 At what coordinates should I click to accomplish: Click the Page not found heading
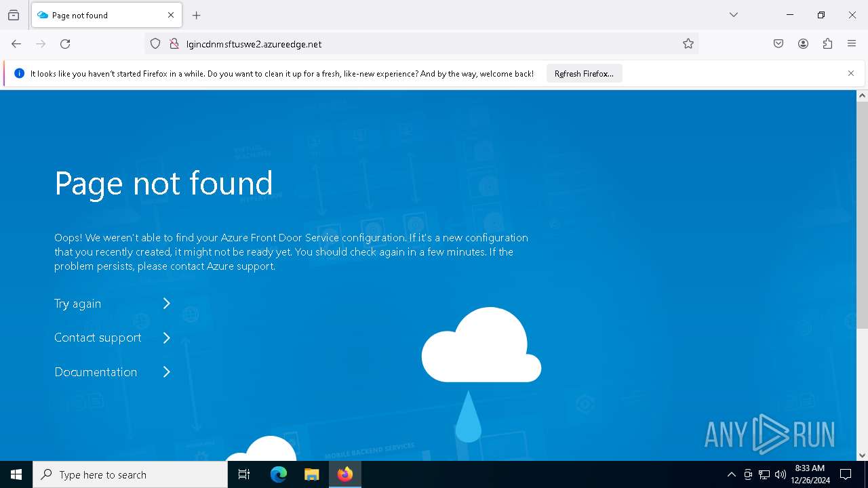click(163, 183)
